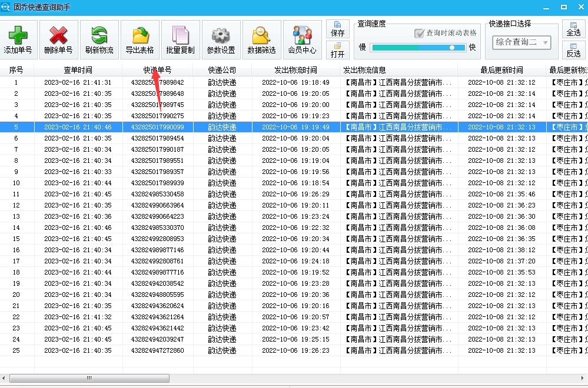Open the 综合查询二 interface dropdown
The width and height of the screenshot is (588, 388).
pos(521,42)
